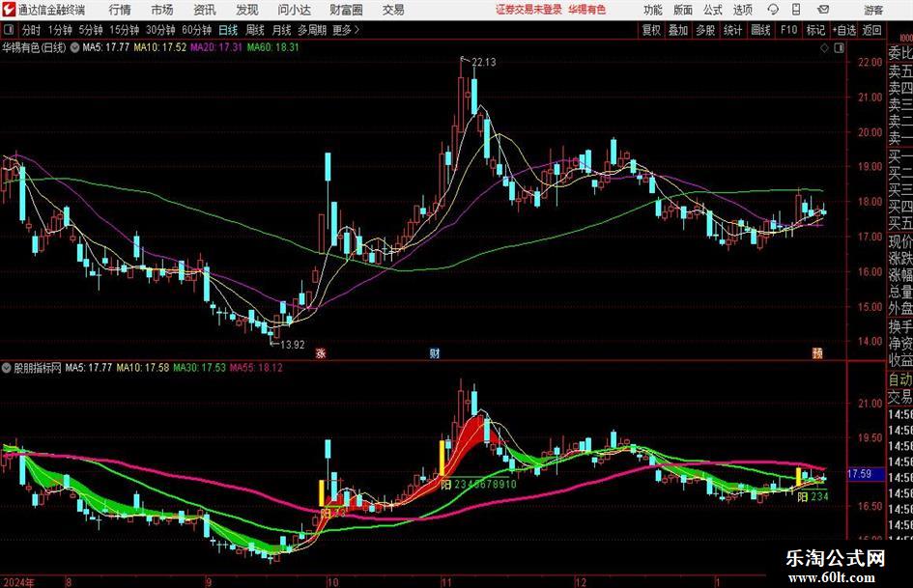Switch to the 5分钟 period
Screen dimensions: 913x588
90,30
